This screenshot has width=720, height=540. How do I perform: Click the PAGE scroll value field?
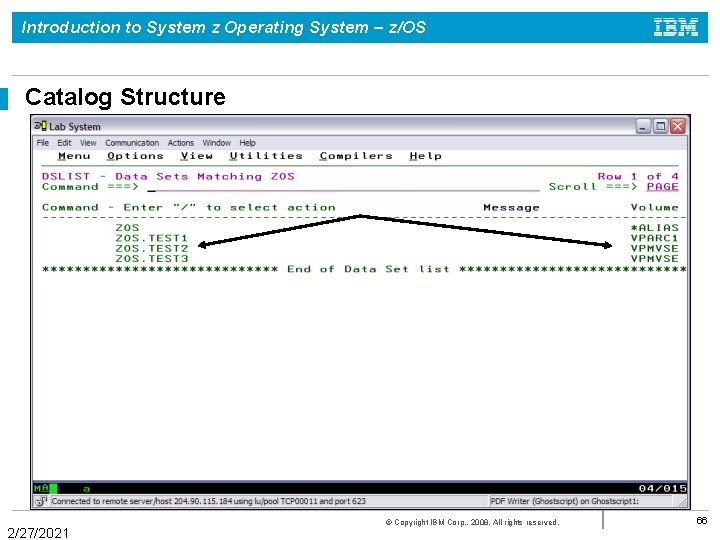pos(662,187)
